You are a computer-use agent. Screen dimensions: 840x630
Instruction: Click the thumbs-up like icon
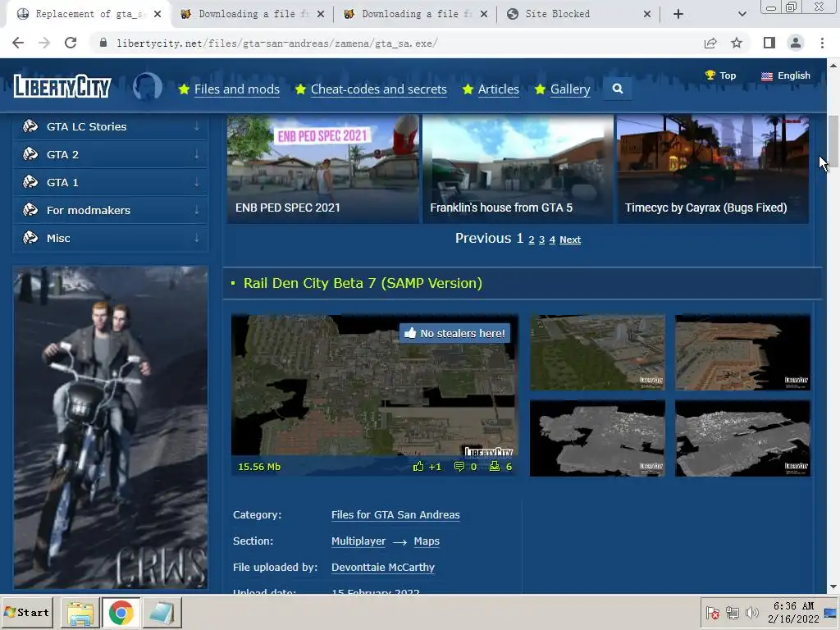click(418, 467)
